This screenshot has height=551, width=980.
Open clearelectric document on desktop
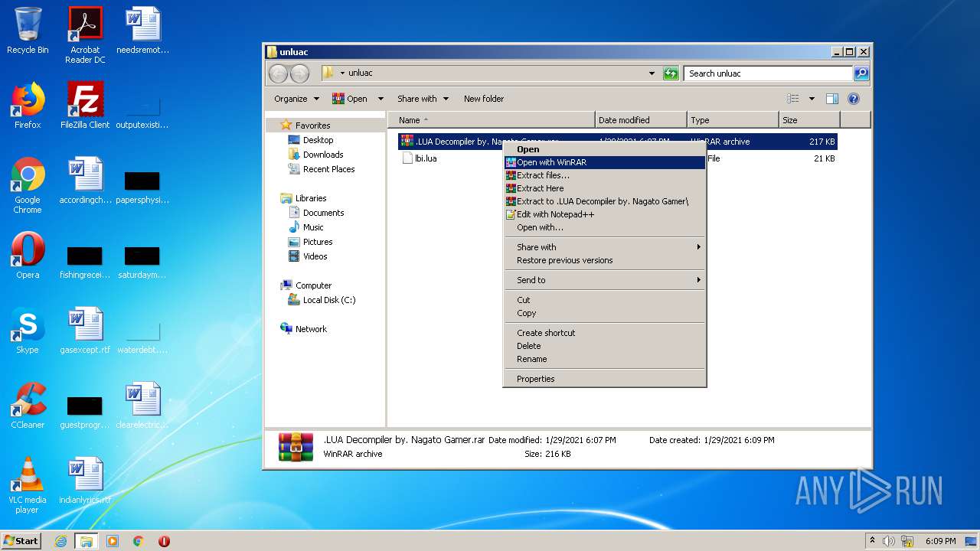(142, 406)
